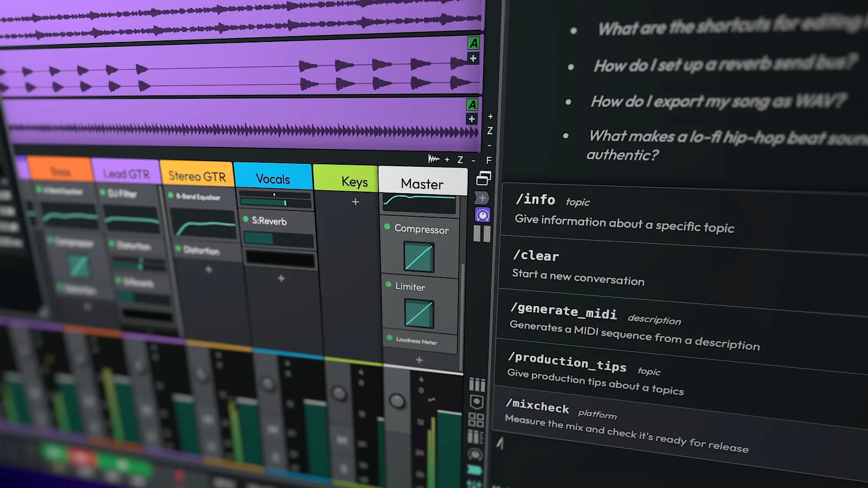Disable Distortion on the Stereo GTR channel
The width and height of the screenshot is (868, 488).
(178, 248)
